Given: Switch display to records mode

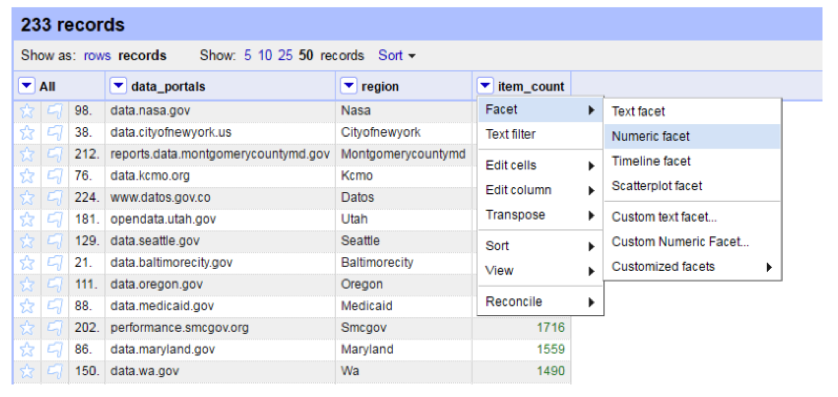Looking at the screenshot, I should click(x=142, y=56).
